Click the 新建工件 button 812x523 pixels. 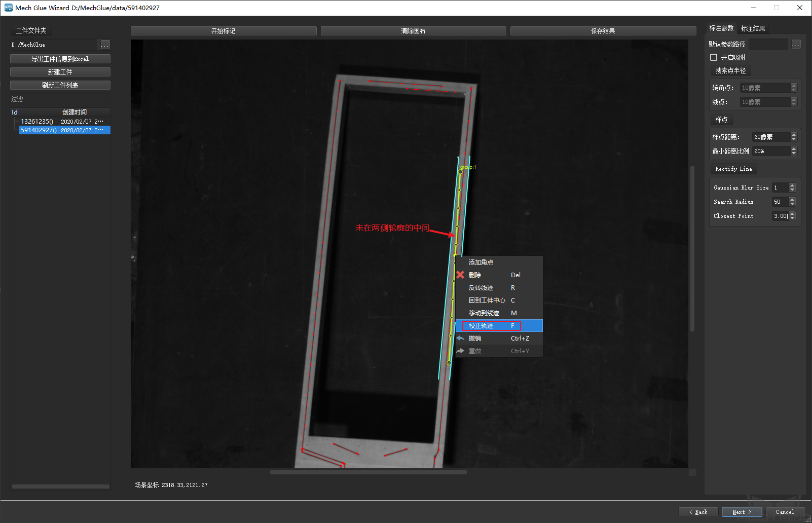click(x=60, y=72)
